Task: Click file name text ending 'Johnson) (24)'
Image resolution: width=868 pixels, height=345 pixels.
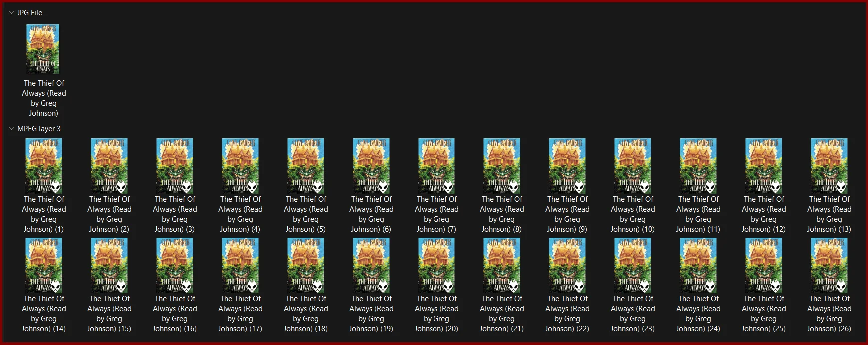Action: pos(698,314)
